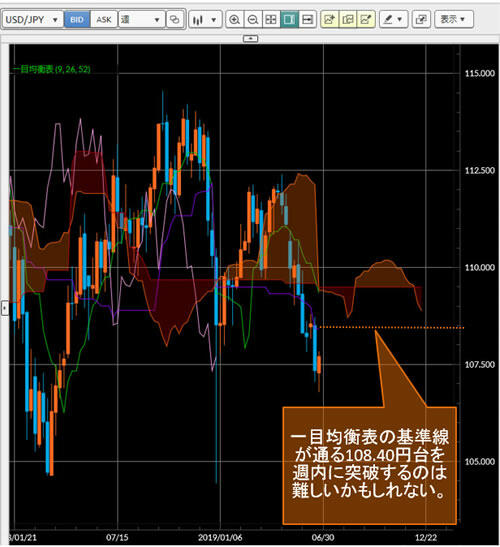This screenshot has width=500, height=547.
Task: Click the link charts icon
Action: click(x=174, y=20)
